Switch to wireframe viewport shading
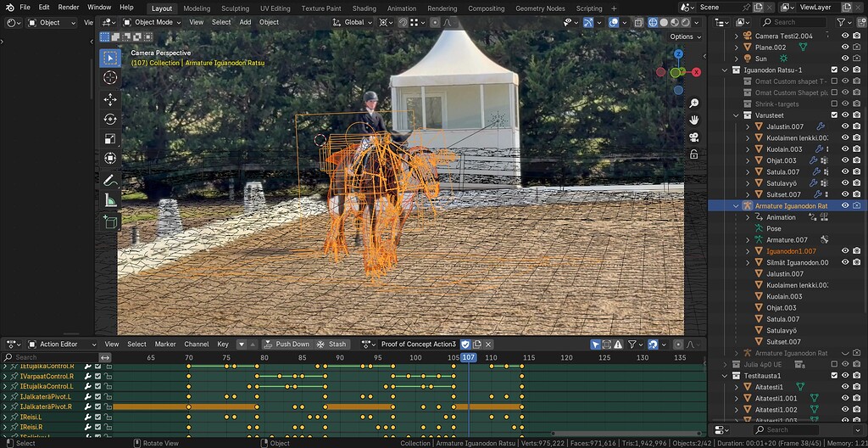 [x=653, y=22]
